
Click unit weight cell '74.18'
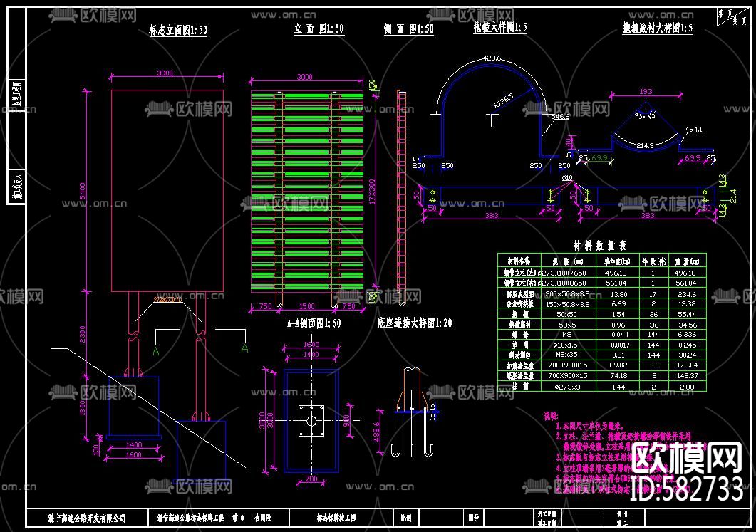tap(618, 375)
